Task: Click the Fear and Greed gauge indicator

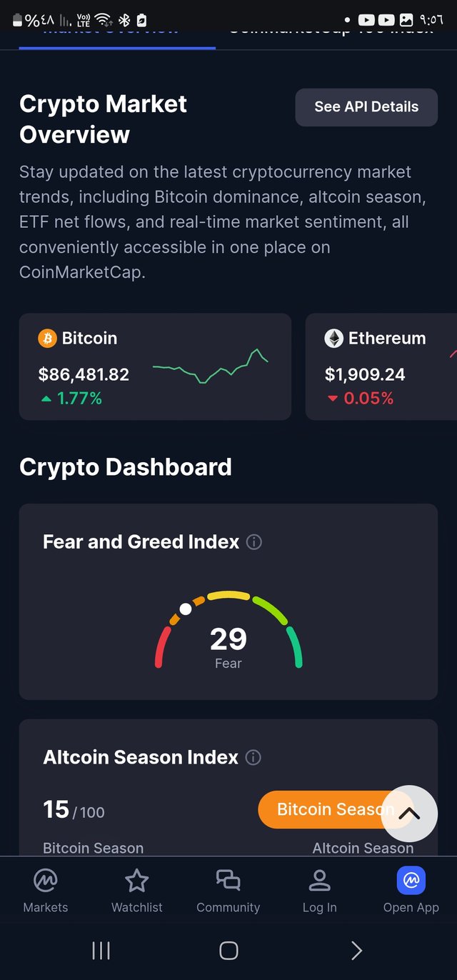Action: [186, 609]
